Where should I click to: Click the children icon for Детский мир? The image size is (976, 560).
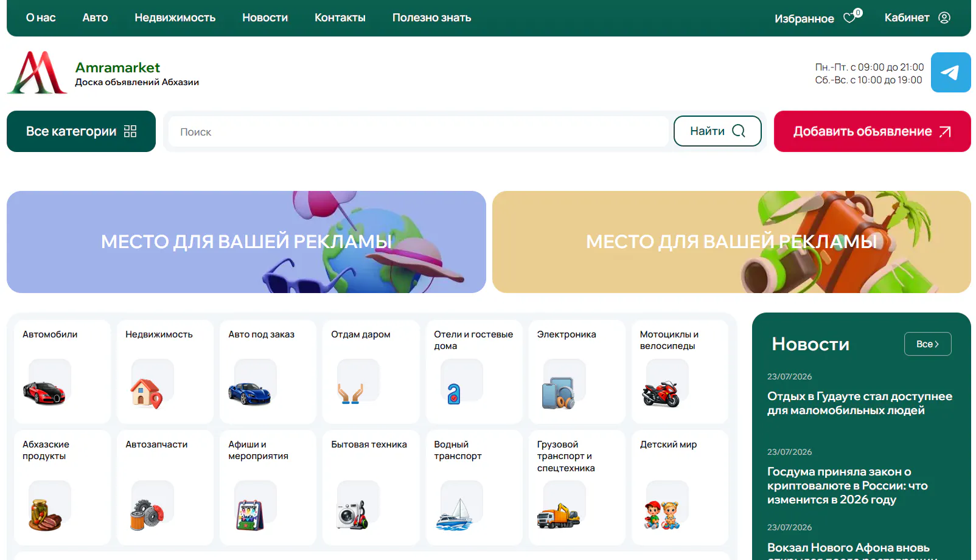pos(661,515)
